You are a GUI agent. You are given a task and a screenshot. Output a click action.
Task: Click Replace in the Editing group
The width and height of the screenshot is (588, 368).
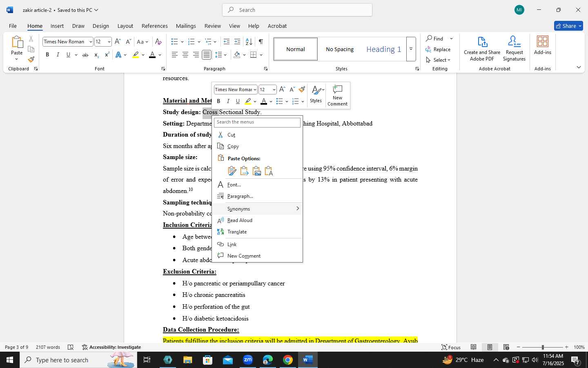438,49
